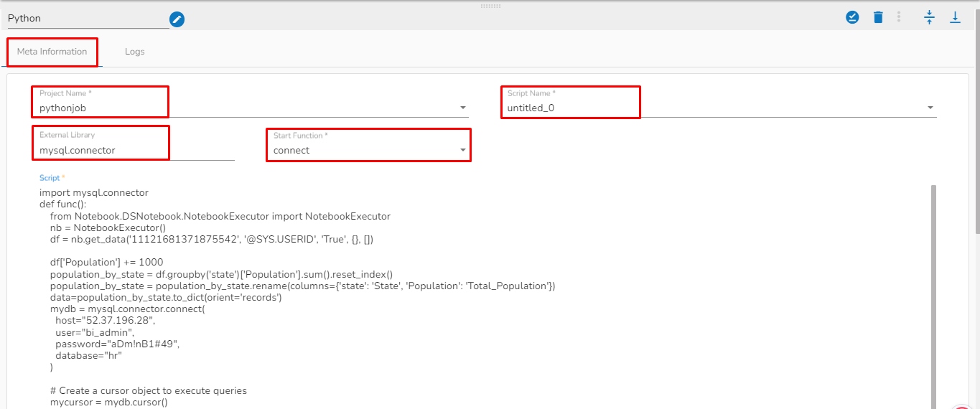The height and width of the screenshot is (409, 980).
Task: Click the script editor's vertical scrollbar
Action: (x=933, y=287)
